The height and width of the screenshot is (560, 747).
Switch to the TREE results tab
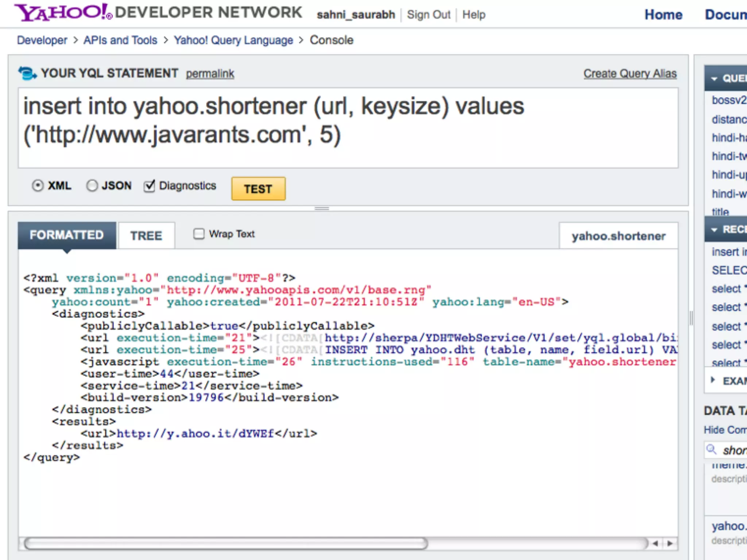(146, 236)
